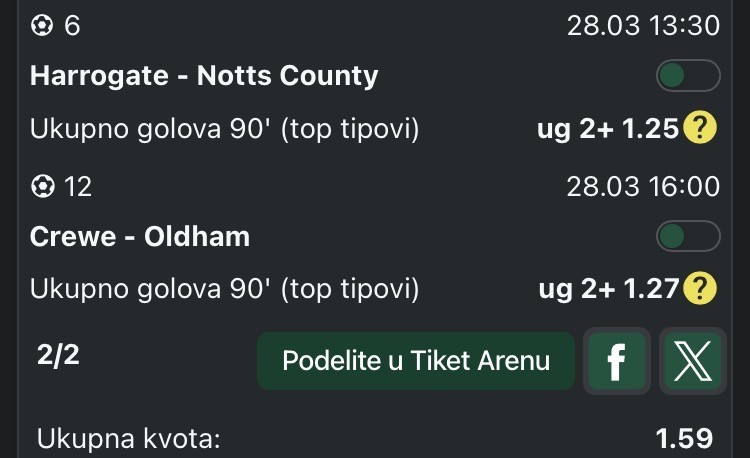
Task: Open the Harrogate - Notts County match
Action: pos(204,75)
